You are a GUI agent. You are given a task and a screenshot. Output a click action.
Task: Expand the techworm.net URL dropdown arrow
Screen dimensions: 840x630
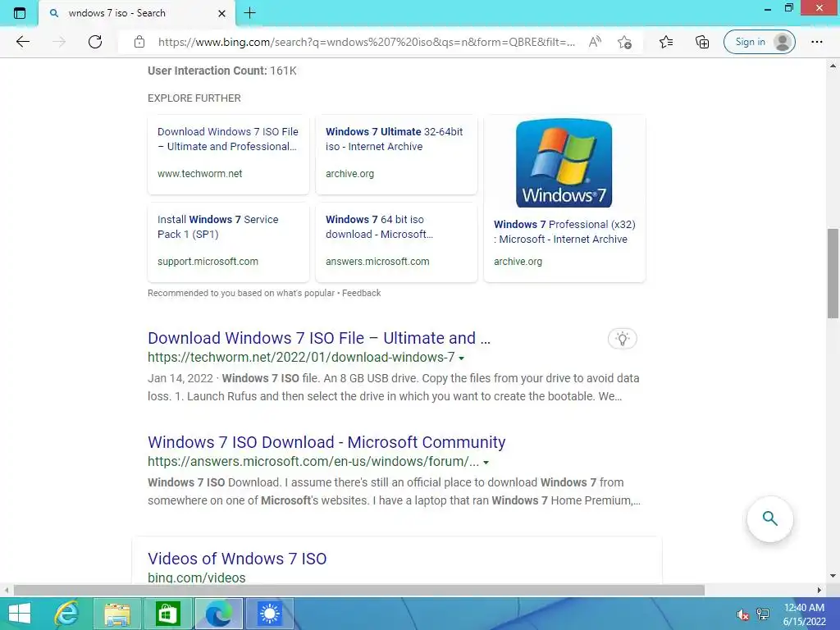(x=461, y=358)
